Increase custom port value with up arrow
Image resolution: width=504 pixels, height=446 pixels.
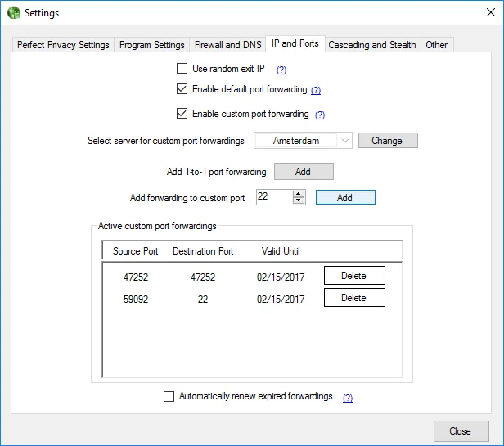pos(299,194)
